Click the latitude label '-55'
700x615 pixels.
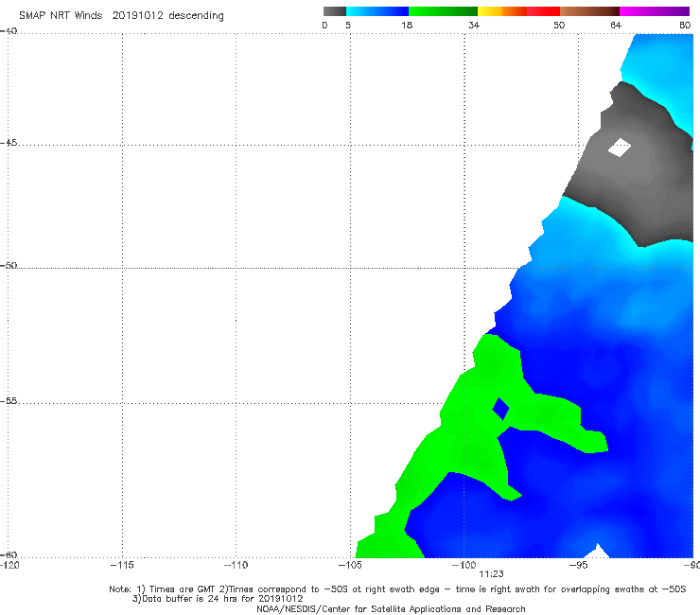pos(9,401)
